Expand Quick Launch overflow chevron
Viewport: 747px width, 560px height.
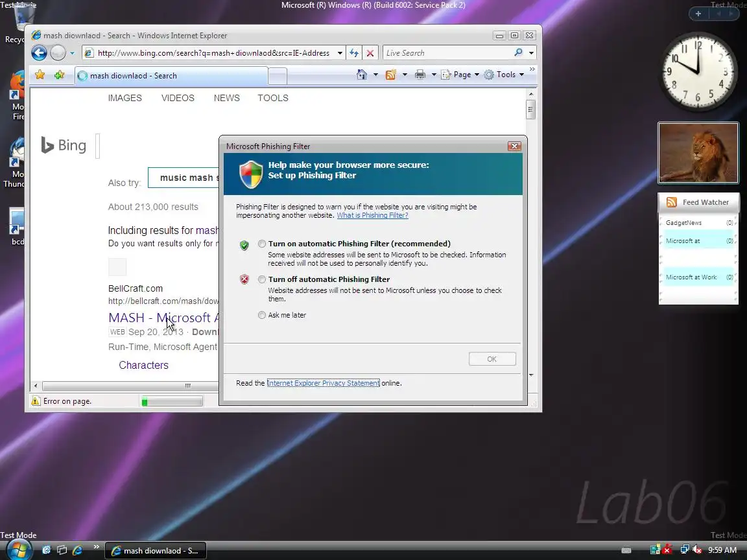pyautogui.click(x=96, y=546)
